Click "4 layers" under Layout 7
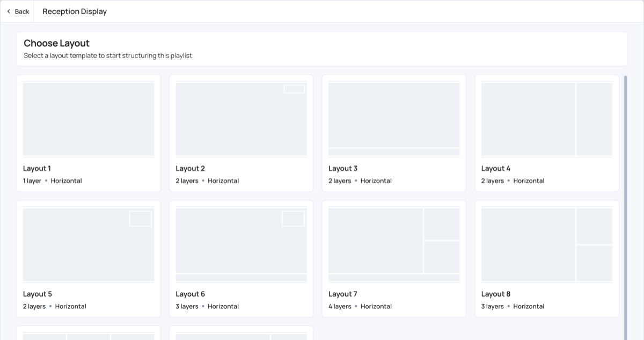Image resolution: width=644 pixels, height=340 pixels. pyautogui.click(x=340, y=306)
